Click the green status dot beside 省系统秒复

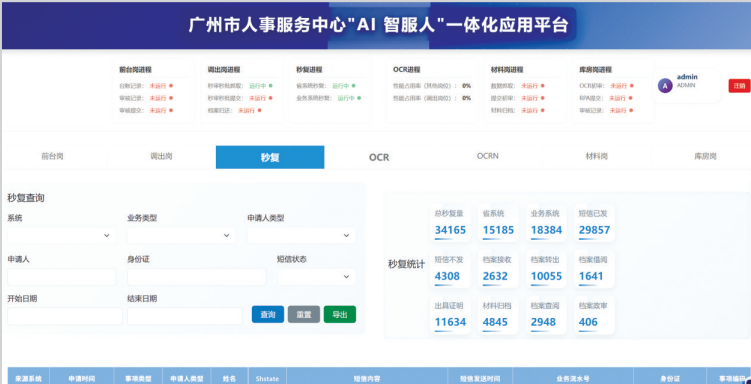click(x=353, y=86)
